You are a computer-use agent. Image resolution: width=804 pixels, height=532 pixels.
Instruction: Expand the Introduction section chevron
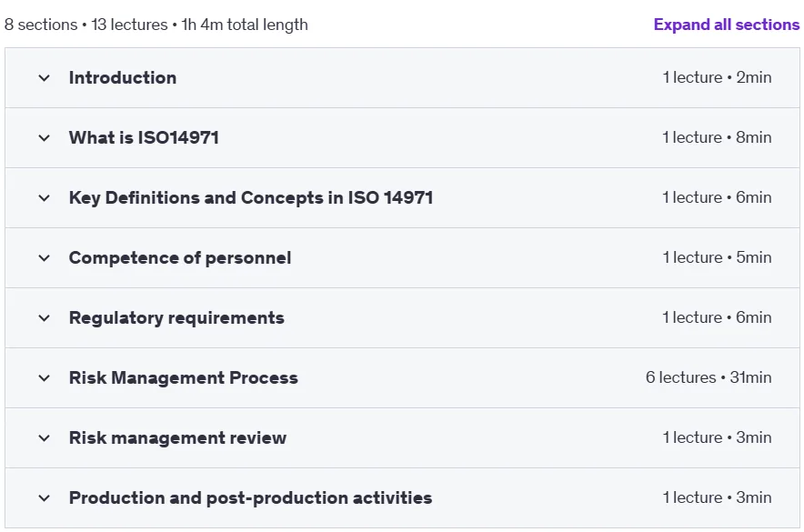(x=44, y=78)
